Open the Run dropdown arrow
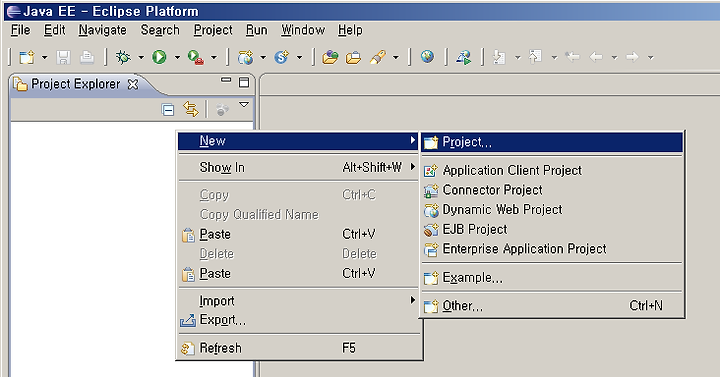720x377 pixels. click(x=177, y=58)
